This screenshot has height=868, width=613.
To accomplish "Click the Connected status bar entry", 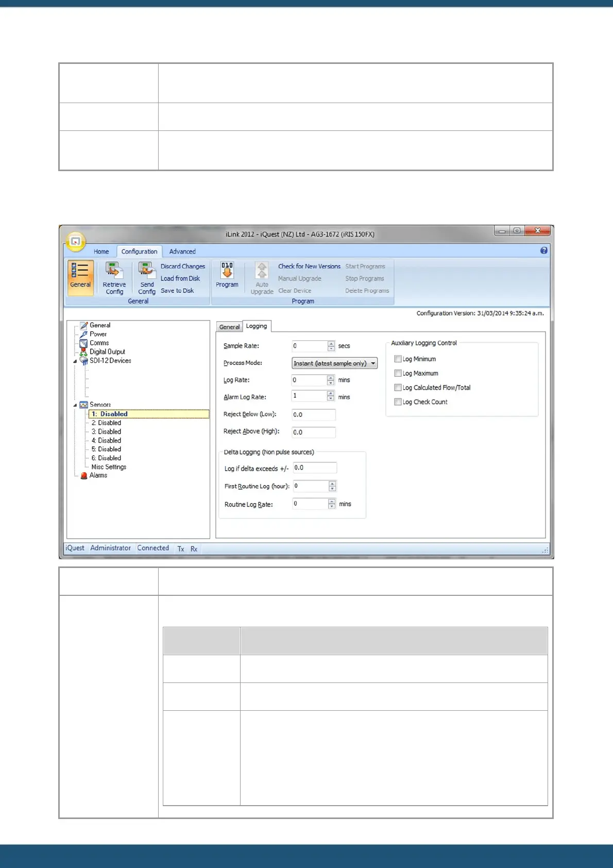I will (153, 548).
